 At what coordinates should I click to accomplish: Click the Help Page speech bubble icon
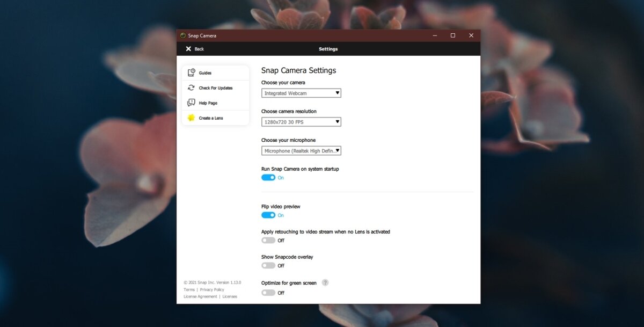click(x=191, y=103)
